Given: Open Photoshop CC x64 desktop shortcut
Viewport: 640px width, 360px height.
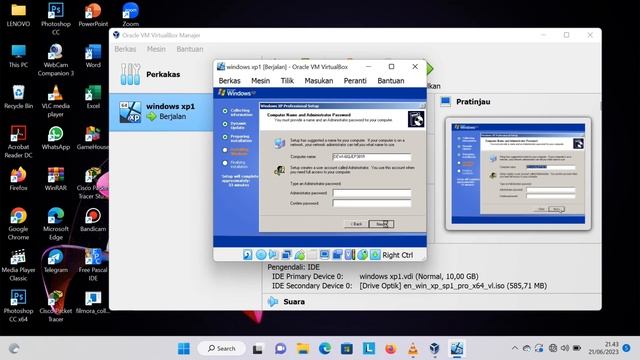Looking at the screenshot, I should [x=18, y=306].
